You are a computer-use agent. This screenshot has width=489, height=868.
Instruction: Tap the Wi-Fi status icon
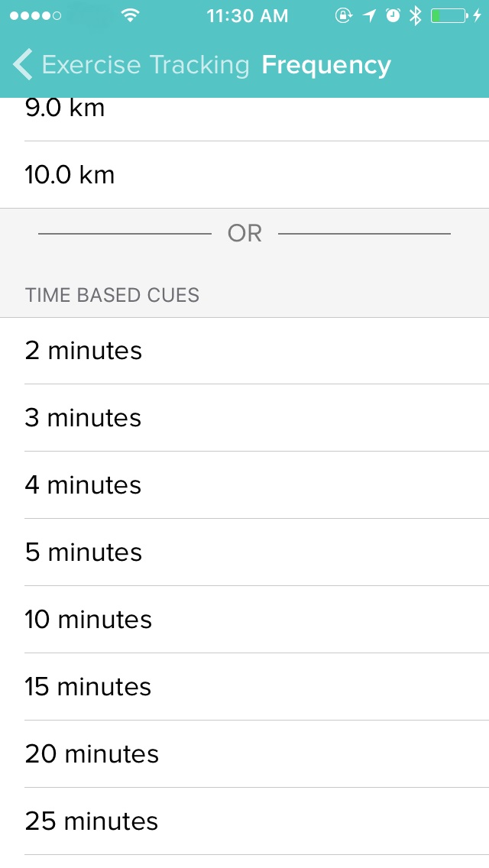point(131,16)
